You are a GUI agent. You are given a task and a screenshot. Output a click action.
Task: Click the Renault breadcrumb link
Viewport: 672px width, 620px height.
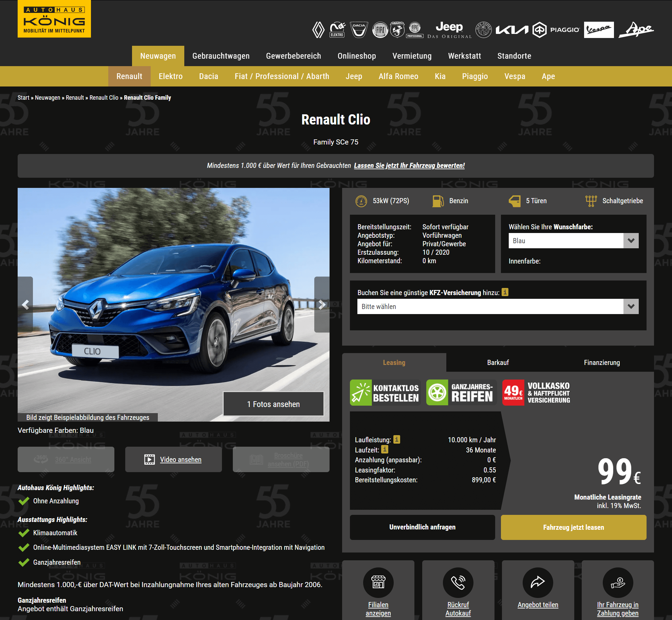pyautogui.click(x=75, y=98)
